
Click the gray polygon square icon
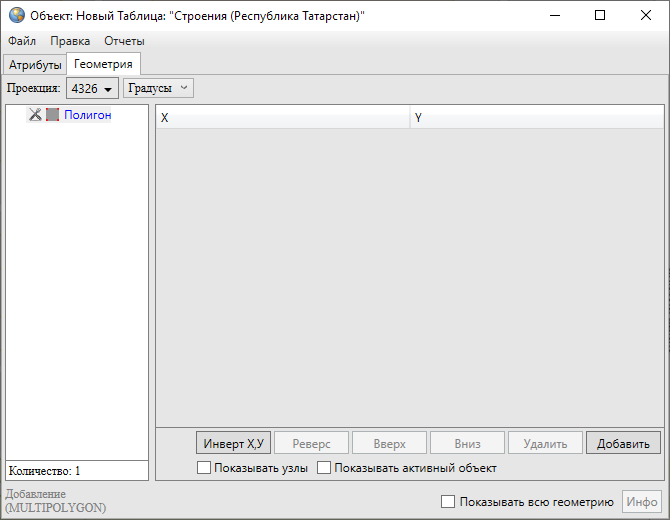click(x=52, y=115)
